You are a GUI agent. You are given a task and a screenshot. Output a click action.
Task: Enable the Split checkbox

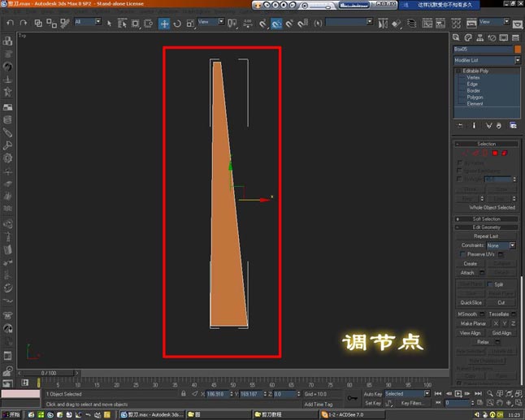click(490, 284)
